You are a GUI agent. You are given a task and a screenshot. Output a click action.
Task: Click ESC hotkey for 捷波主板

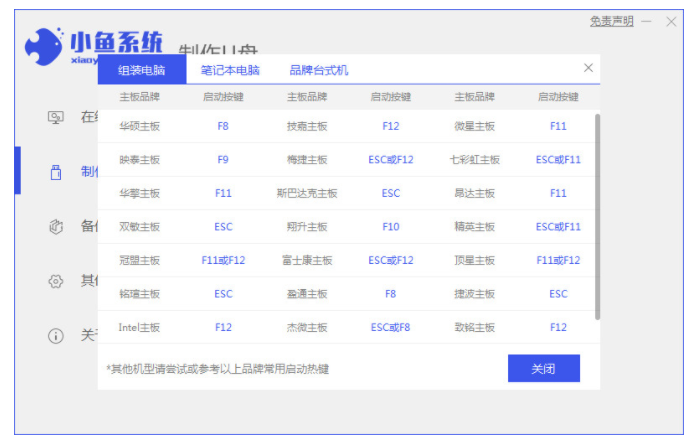click(x=558, y=294)
